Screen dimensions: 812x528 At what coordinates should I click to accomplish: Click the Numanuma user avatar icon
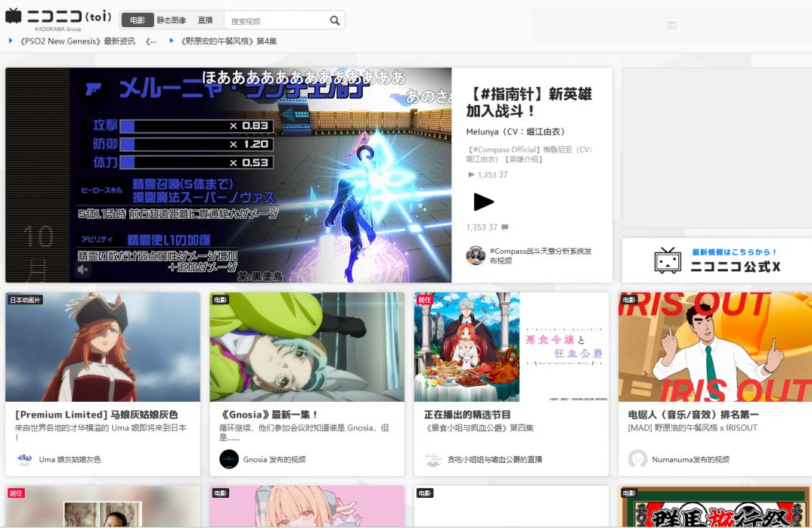[x=637, y=459]
